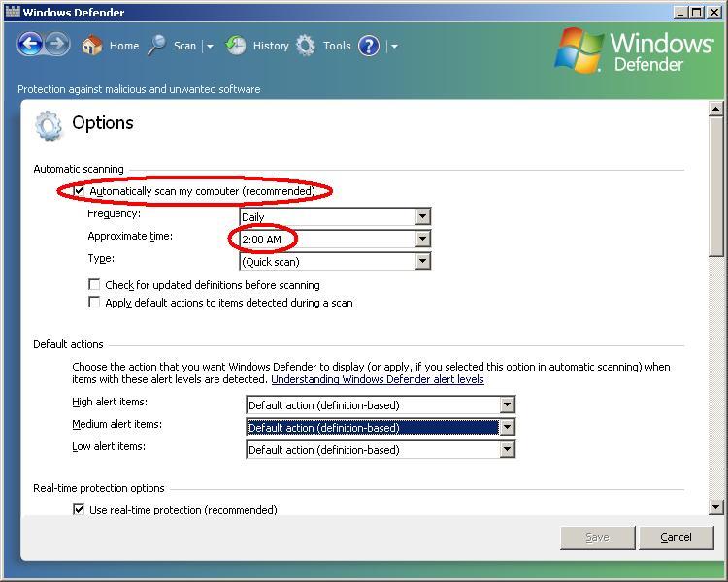Uncheck Automatically scan my computer
This screenshot has height=582, width=728.
(79, 191)
